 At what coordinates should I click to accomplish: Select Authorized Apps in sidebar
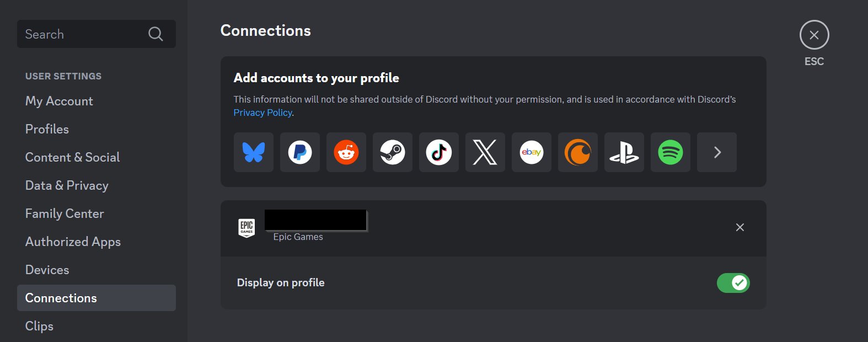tap(73, 242)
